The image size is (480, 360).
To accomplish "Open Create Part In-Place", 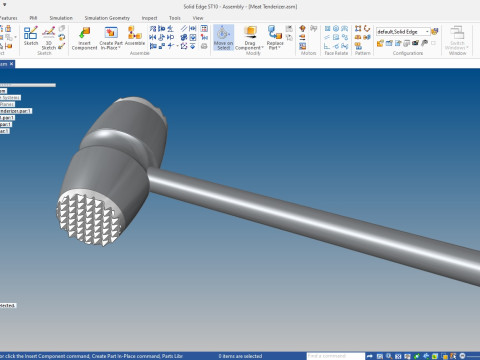I will click(111, 38).
